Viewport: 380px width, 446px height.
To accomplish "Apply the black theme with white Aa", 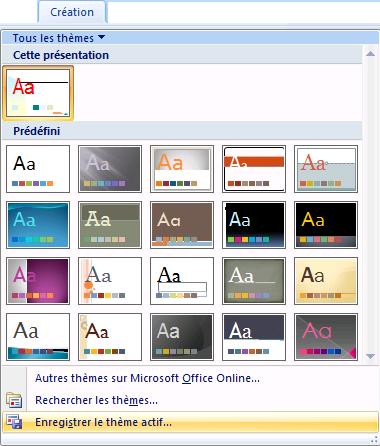I will (x=254, y=225).
